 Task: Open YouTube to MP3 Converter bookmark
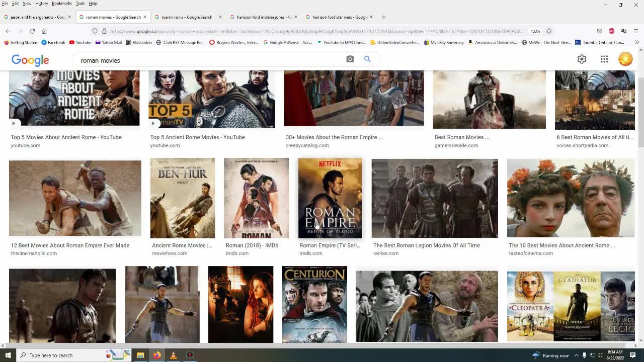pos(341,42)
